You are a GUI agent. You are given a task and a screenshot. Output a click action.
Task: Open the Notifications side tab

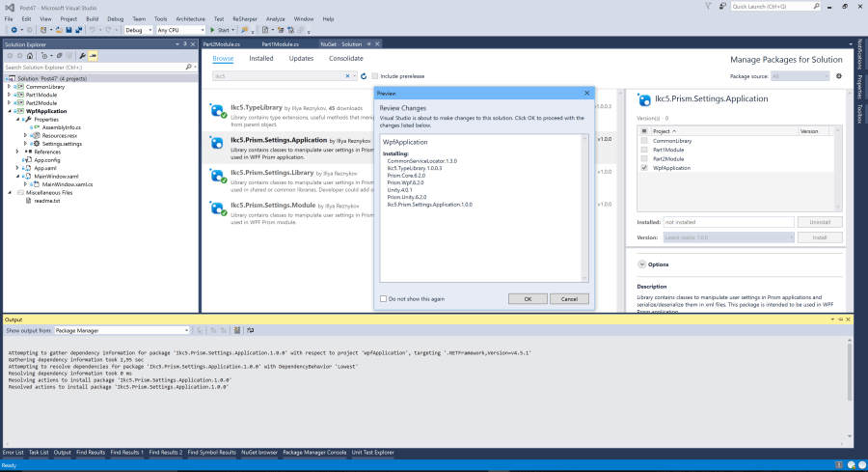[859, 54]
